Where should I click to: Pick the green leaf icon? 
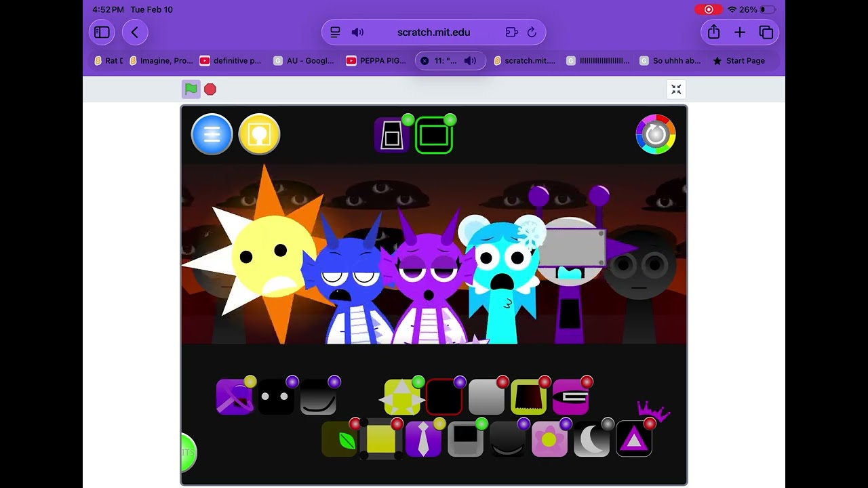coord(339,439)
